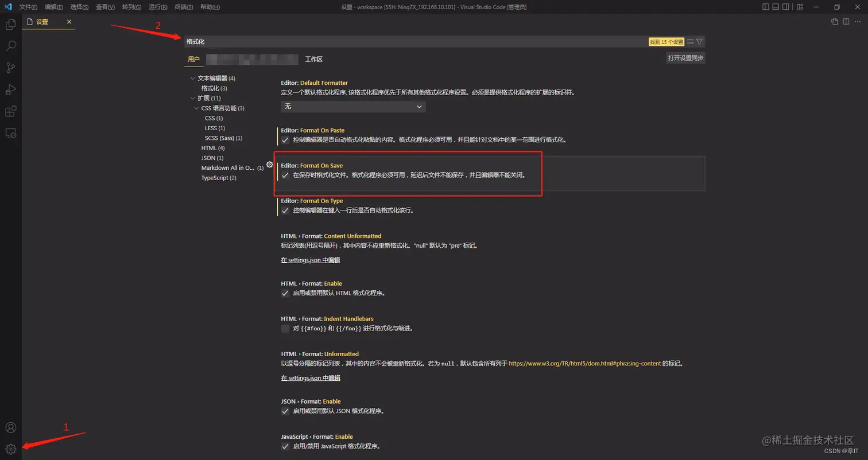
Task: Open the Default Formatter dropdown
Action: (x=353, y=107)
